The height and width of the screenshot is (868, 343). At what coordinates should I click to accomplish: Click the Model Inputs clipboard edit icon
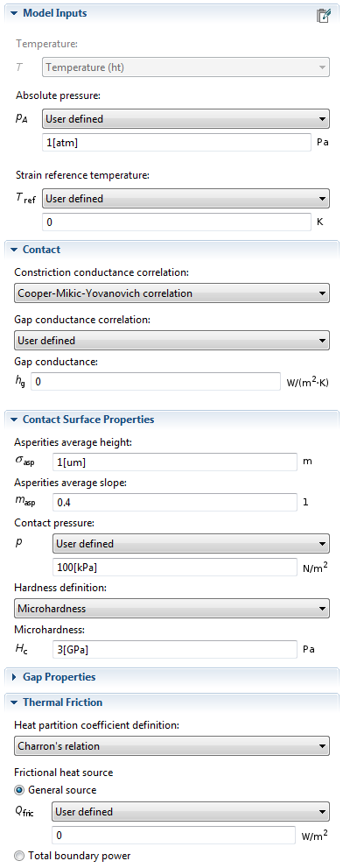coord(324,15)
